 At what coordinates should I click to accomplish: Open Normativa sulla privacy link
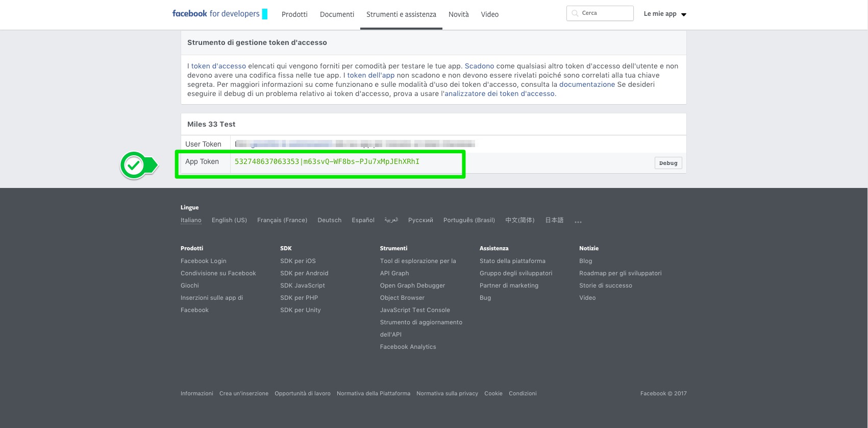coord(447,393)
